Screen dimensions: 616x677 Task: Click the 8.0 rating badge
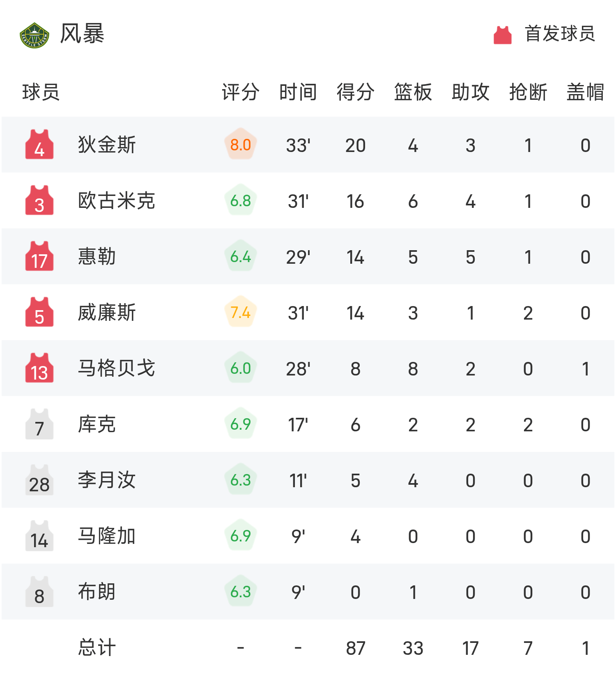click(241, 145)
